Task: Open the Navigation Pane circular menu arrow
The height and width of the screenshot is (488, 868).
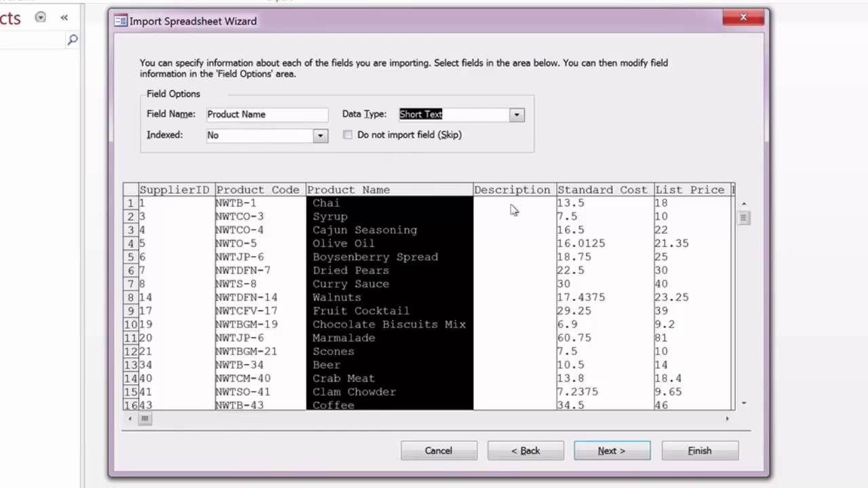Action: pyautogui.click(x=40, y=17)
